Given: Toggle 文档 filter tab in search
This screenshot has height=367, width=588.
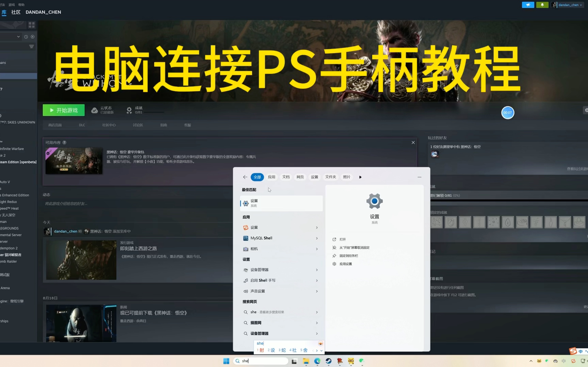Looking at the screenshot, I should pos(286,177).
